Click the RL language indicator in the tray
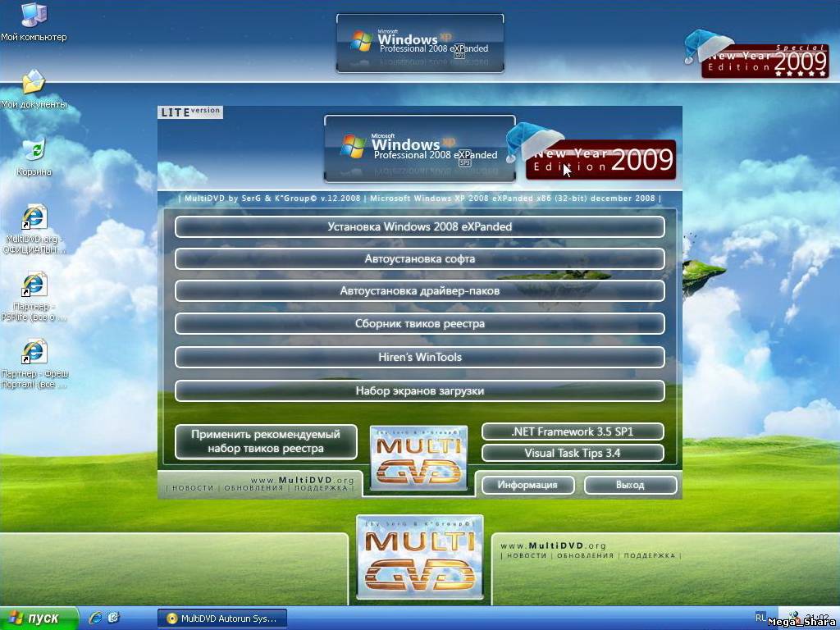840x630 pixels. tap(760, 618)
